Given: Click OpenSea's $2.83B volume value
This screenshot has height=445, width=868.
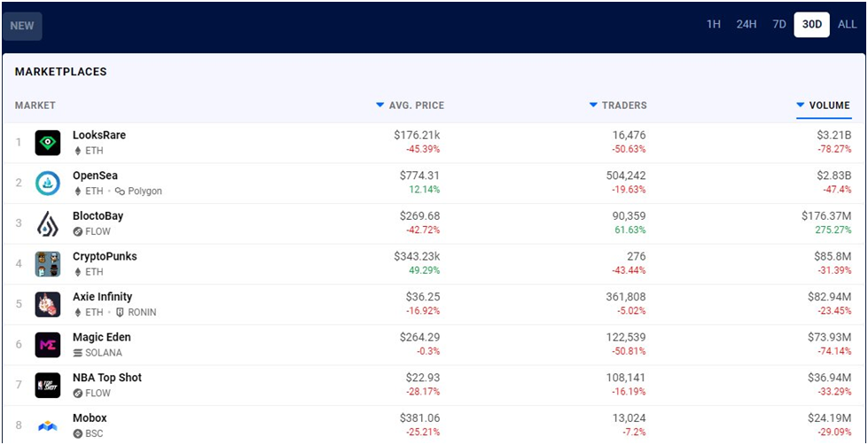Looking at the screenshot, I should (833, 176).
